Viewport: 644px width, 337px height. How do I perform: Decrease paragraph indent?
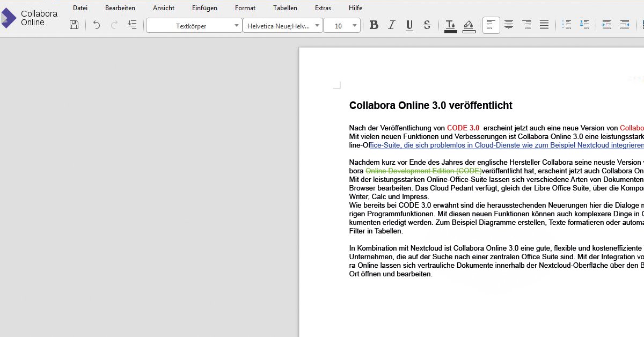pos(625,25)
